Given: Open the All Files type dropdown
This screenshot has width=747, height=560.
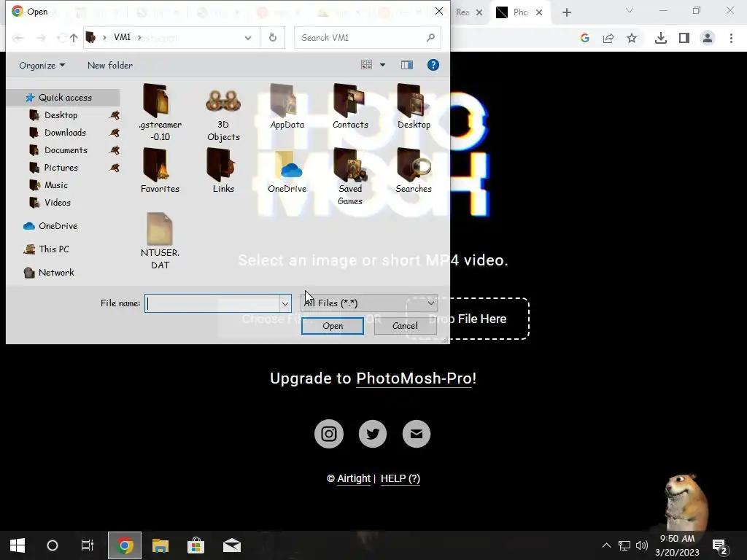Looking at the screenshot, I should point(370,303).
